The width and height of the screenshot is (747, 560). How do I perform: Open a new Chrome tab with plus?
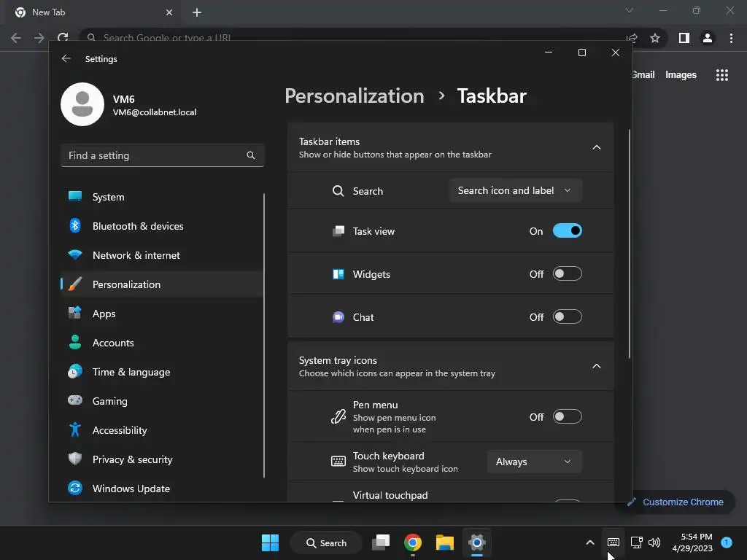click(197, 12)
